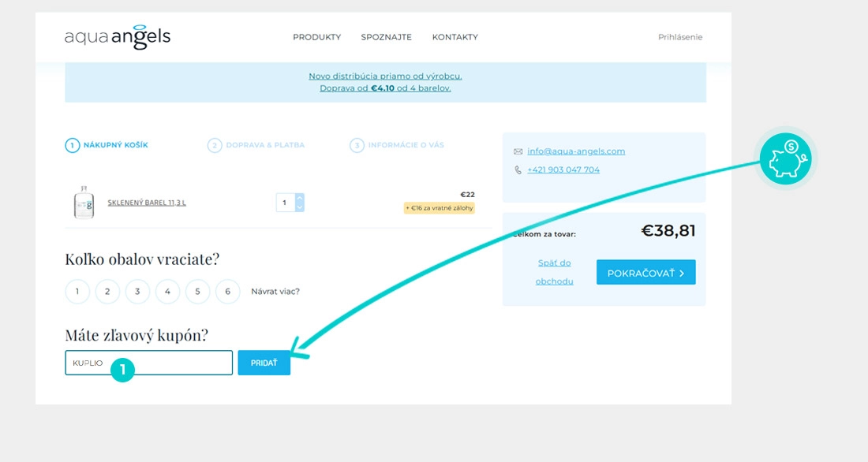868x462 pixels.
Task: Open the PRODUKTY menu
Action: (x=316, y=37)
